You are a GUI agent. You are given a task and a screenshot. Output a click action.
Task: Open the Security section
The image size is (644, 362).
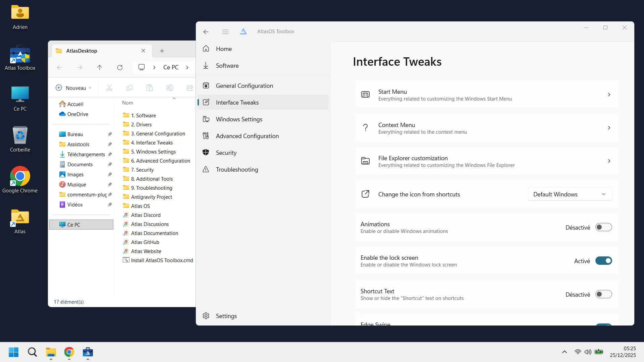(226, 153)
